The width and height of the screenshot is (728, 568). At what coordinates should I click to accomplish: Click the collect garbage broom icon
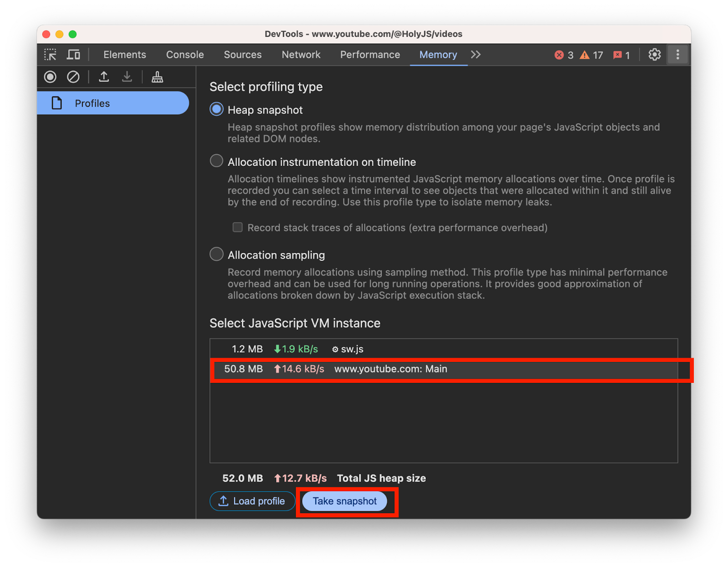[157, 77]
